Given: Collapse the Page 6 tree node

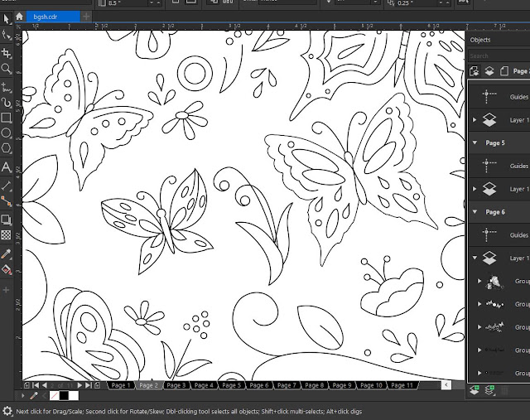Looking at the screenshot, I should [x=475, y=212].
